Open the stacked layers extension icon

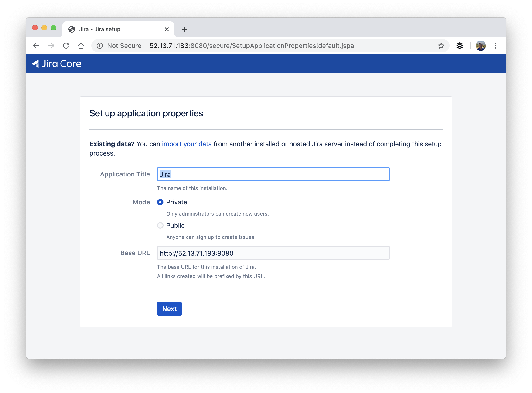460,46
